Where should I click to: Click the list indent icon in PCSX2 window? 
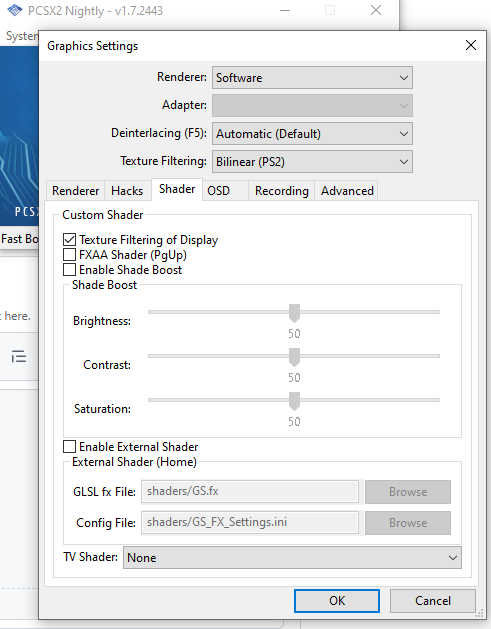click(19, 356)
